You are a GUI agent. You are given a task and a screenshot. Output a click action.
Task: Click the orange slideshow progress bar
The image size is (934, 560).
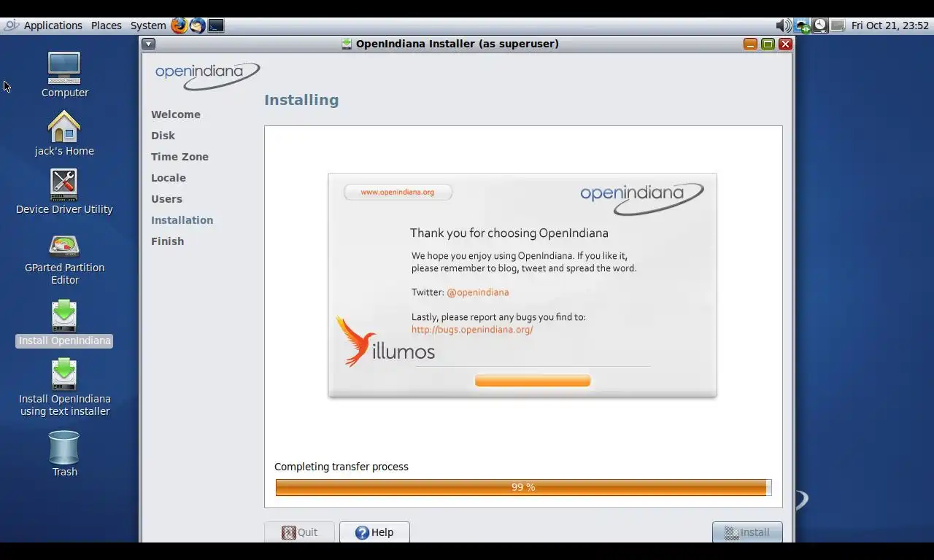tap(533, 381)
